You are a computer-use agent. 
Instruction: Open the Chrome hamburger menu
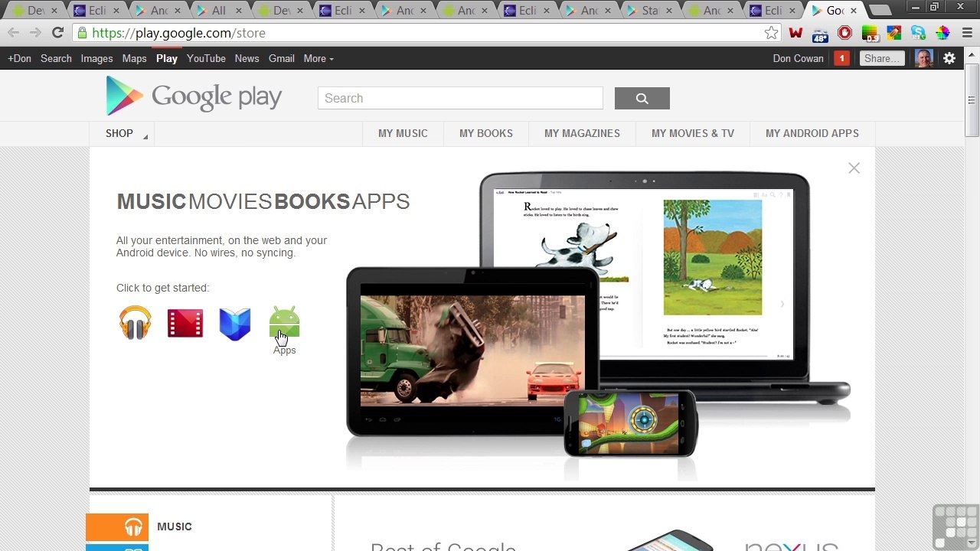(968, 33)
